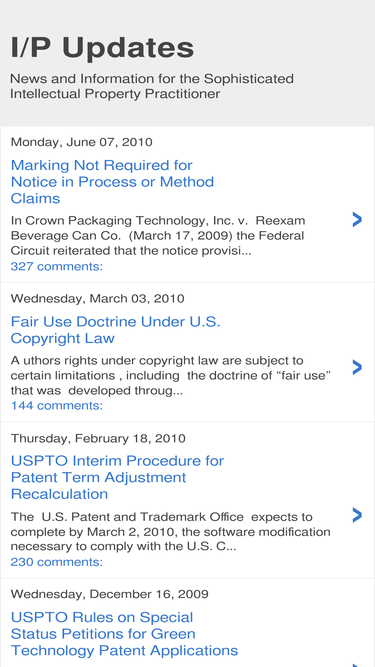This screenshot has height=667, width=375.
Task: Open 'Marking Not Required for Notice' post title
Action: (x=112, y=182)
